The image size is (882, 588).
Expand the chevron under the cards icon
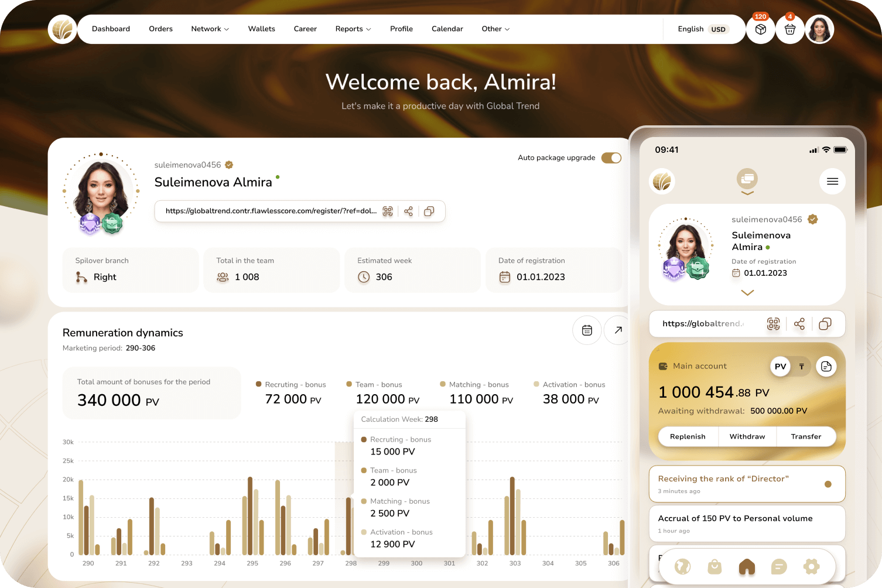pos(747,193)
